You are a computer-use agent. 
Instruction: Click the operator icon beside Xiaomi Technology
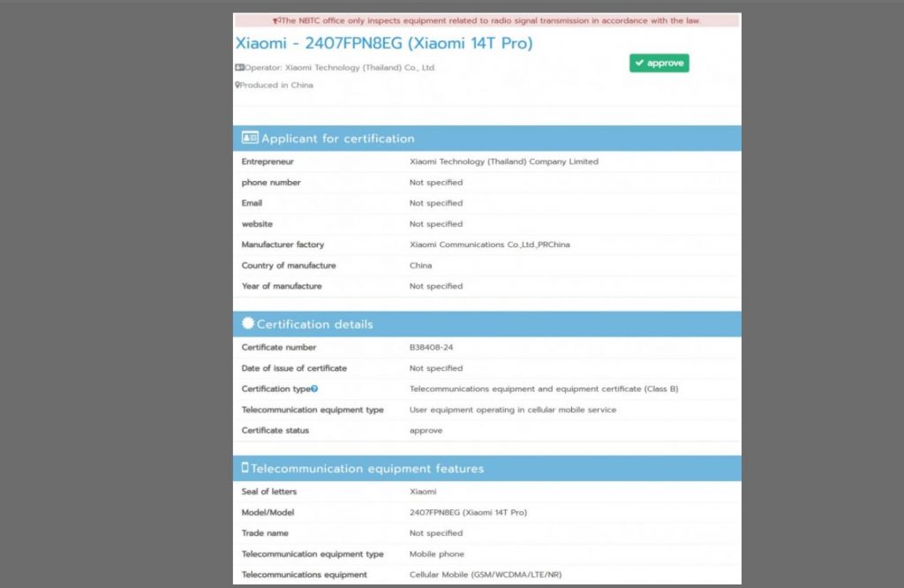pyautogui.click(x=240, y=67)
